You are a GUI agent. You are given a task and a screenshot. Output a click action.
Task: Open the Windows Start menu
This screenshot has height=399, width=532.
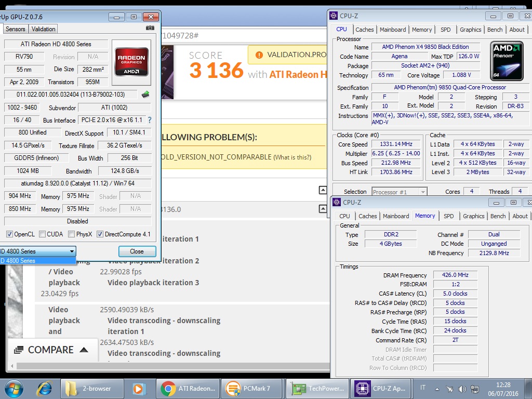tap(14, 389)
